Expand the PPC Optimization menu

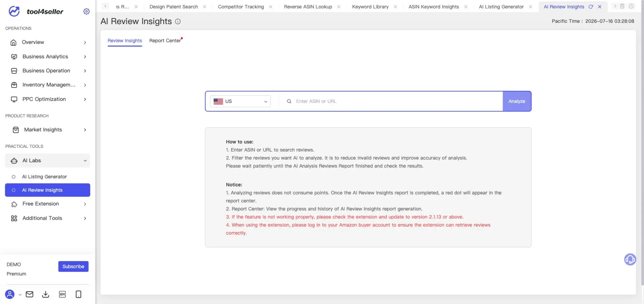[85, 99]
